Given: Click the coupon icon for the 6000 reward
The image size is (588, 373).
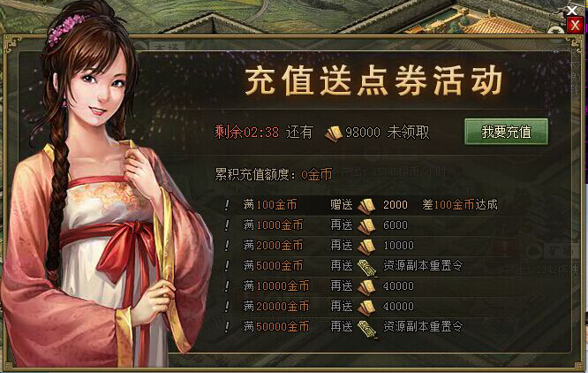Looking at the screenshot, I should coord(366,226).
